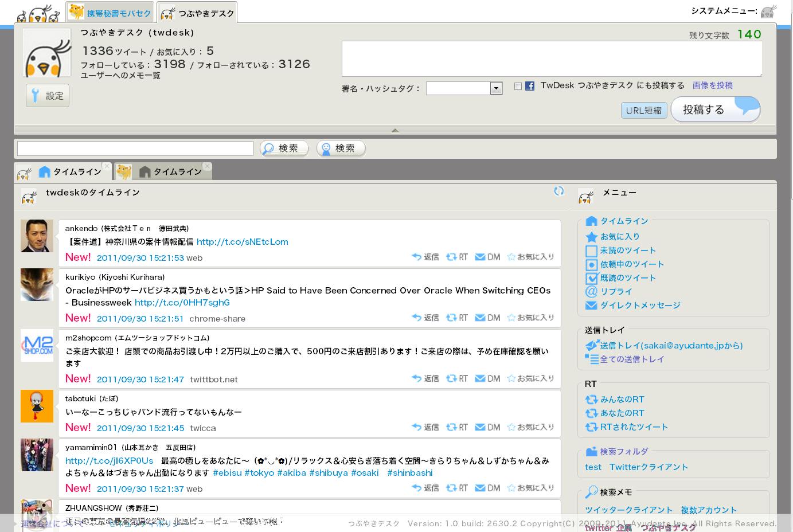Reply to tabotuki's tweet
The height and width of the screenshot is (532, 793).
(425, 427)
